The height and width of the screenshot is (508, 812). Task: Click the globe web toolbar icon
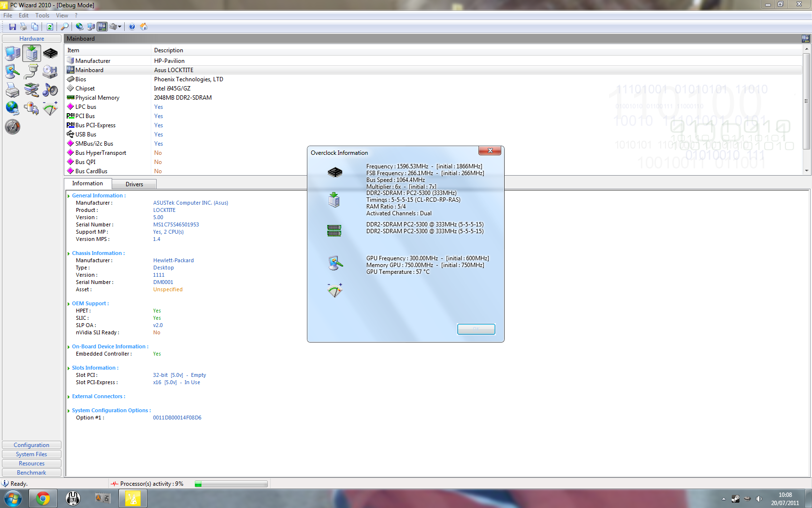point(79,27)
